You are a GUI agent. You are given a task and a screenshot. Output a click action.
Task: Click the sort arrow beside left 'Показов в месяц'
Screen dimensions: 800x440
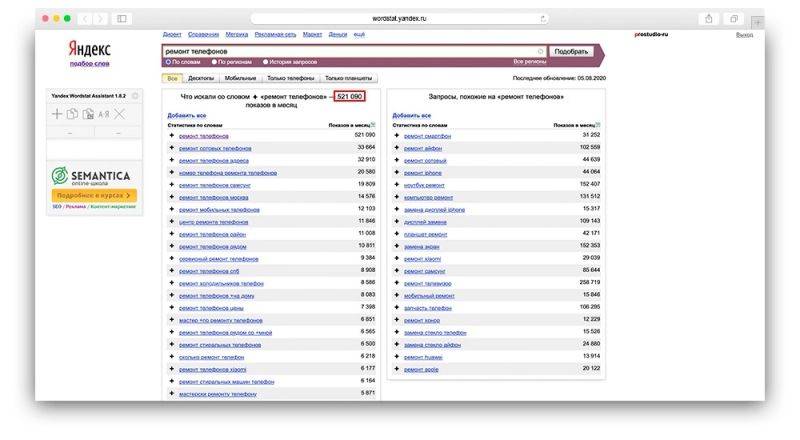tap(373, 125)
